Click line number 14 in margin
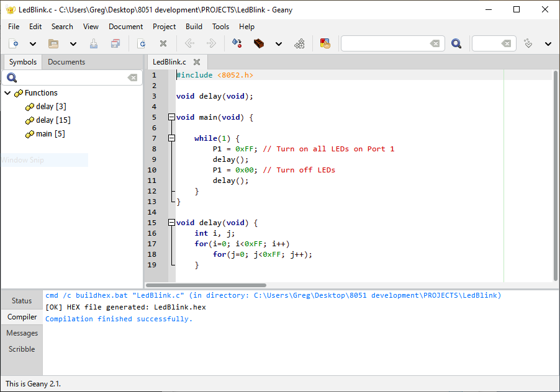This screenshot has height=392, width=560. (151, 212)
